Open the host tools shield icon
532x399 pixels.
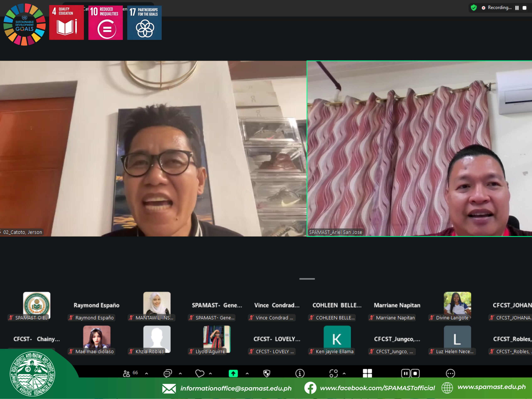click(x=267, y=373)
